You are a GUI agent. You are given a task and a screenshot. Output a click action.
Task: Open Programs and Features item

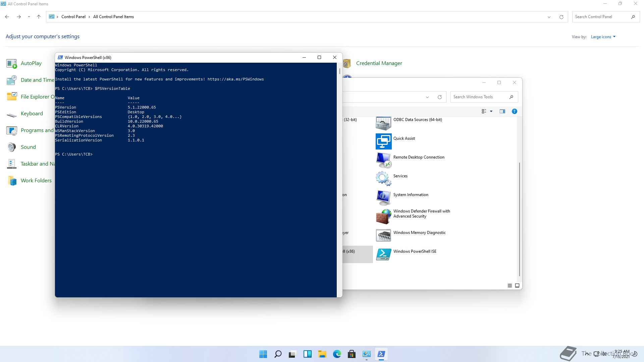tap(30, 130)
